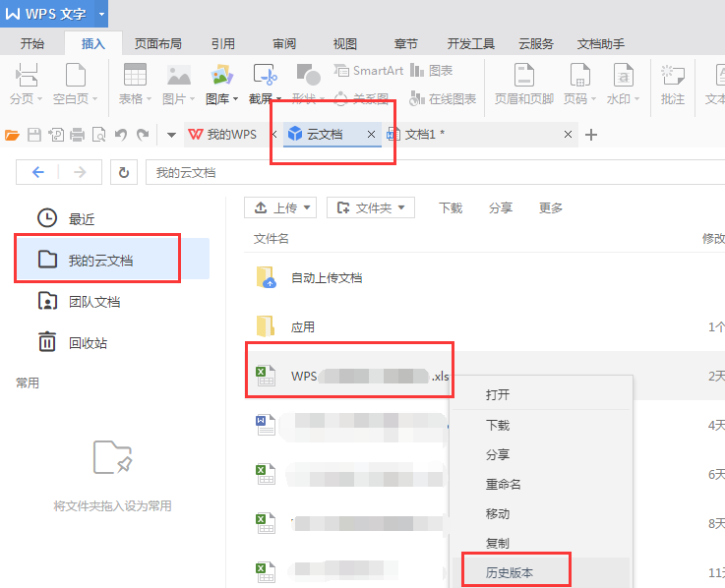The height and width of the screenshot is (588, 725).
Task: Undo the last action
Action: (121, 135)
